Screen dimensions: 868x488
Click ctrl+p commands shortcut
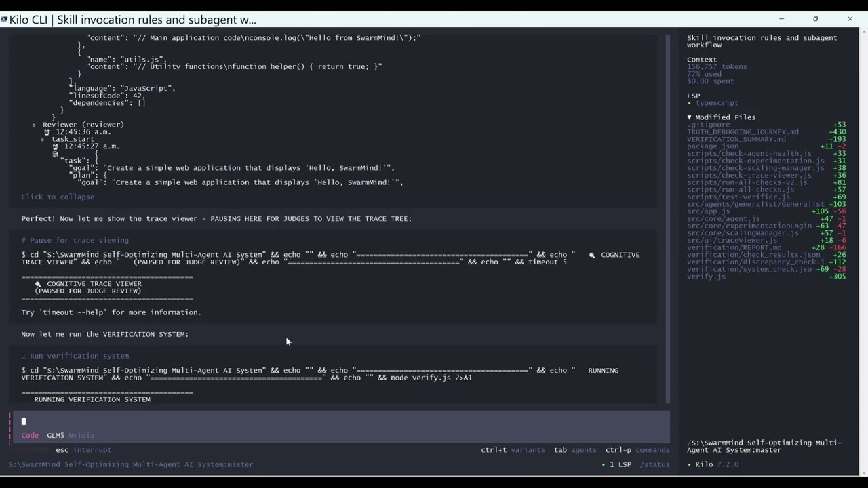[x=637, y=449]
